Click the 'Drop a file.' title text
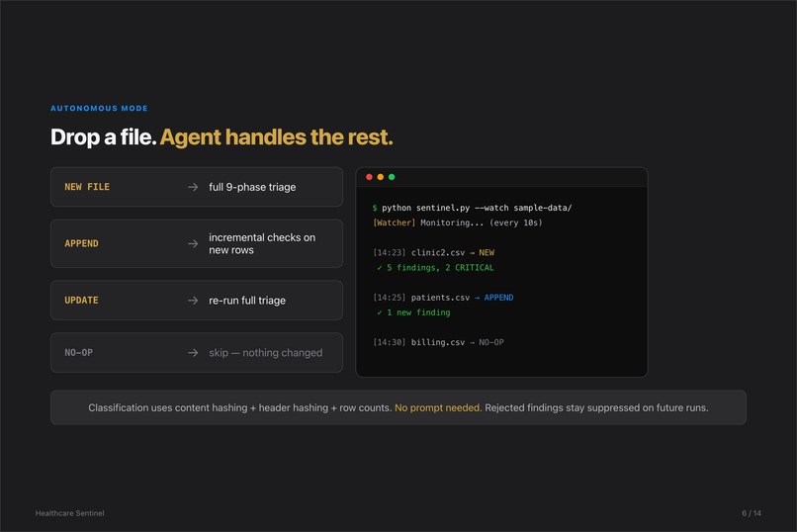797x532 pixels. (103, 136)
